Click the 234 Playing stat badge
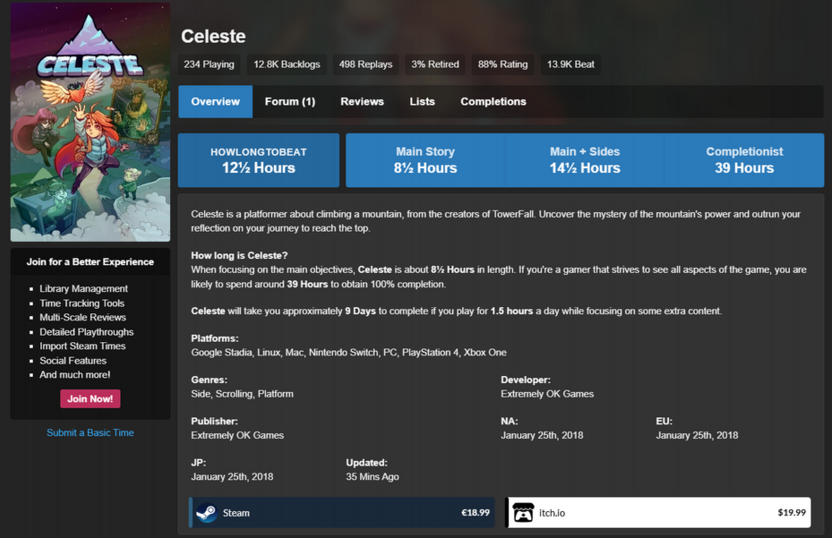832x538 pixels. coord(209,64)
